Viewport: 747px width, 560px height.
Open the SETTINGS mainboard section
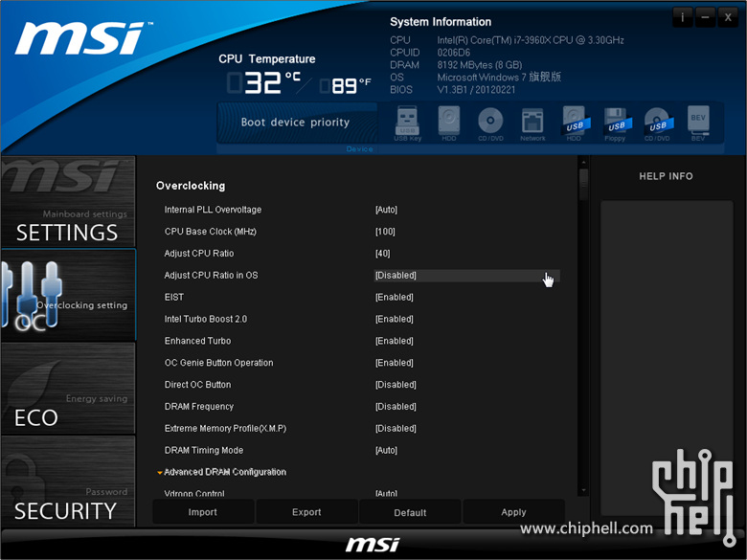(68, 202)
